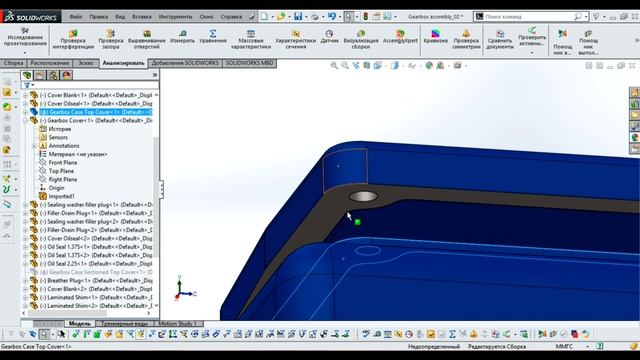Switch to the Эскиз tab
The image size is (640, 360).
[x=86, y=63]
